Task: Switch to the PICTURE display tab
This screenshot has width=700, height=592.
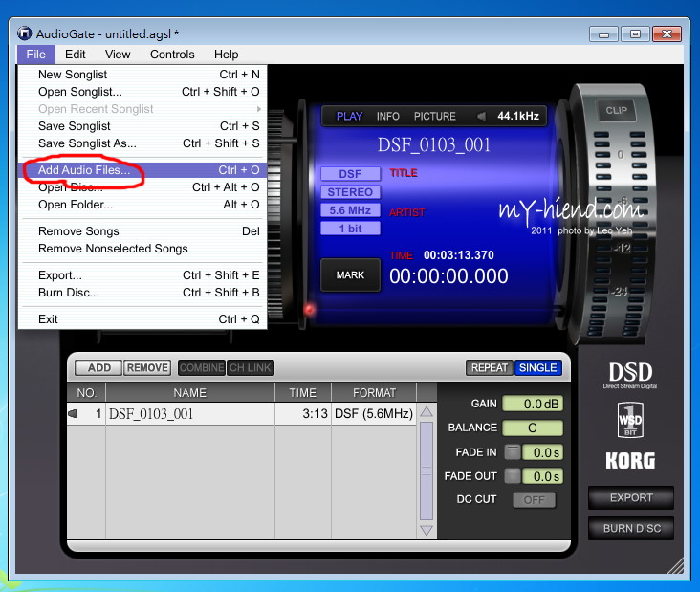Action: point(434,116)
